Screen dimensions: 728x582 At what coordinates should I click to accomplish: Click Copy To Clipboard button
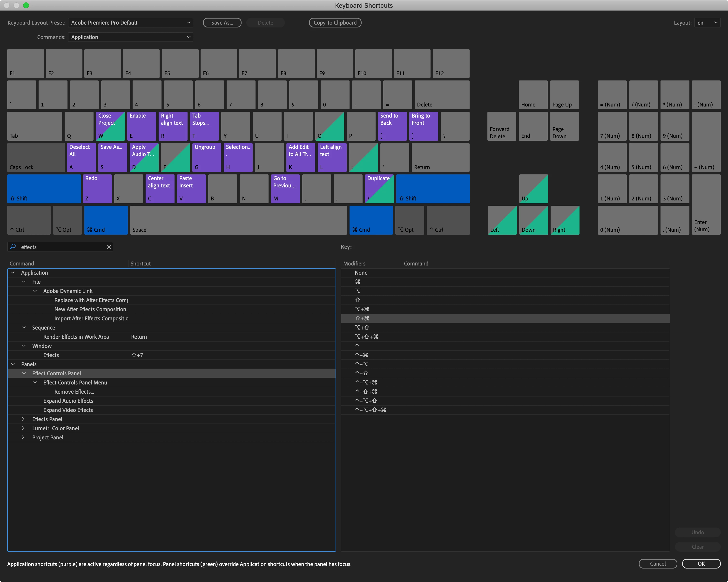coord(335,23)
